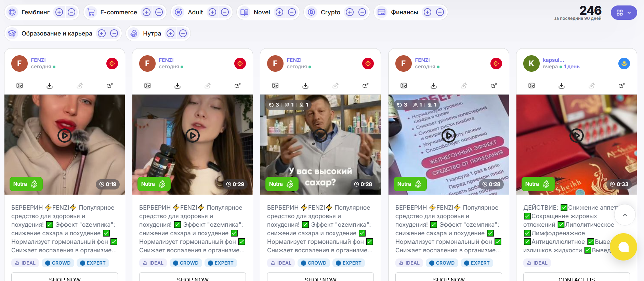Click the search-similar icon on the second FENZI card
644x281 pixels.
(238, 86)
